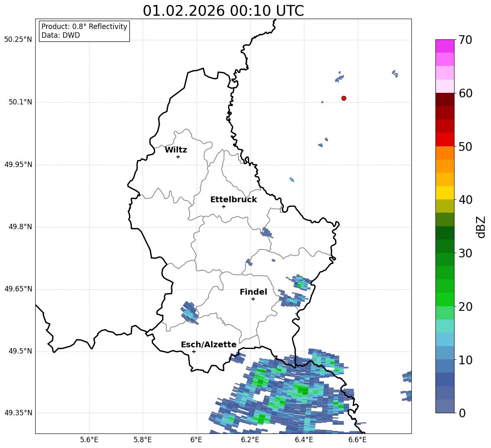Click the 50.1°N latitude label
The width and height of the screenshot is (491, 448).
[20, 102]
